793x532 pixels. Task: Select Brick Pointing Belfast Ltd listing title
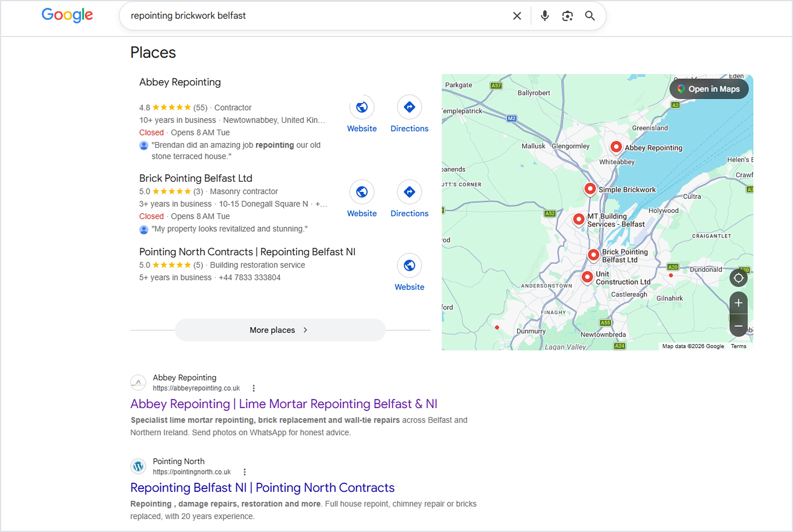click(195, 179)
